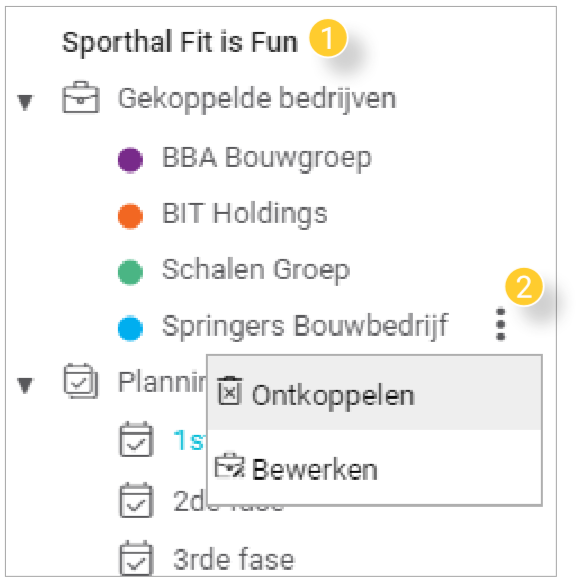Click the trash icon next to Ontkoppelen
This screenshot has width=580, height=582.
point(230,390)
